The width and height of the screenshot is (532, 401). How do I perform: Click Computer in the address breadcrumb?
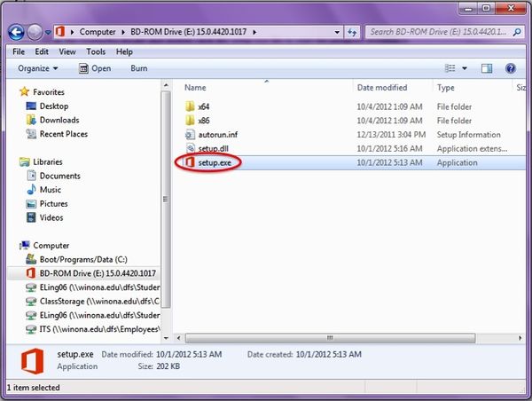(98, 32)
